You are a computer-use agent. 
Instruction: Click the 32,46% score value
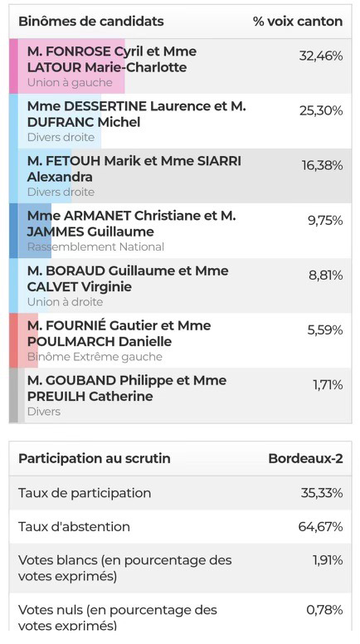321,56
